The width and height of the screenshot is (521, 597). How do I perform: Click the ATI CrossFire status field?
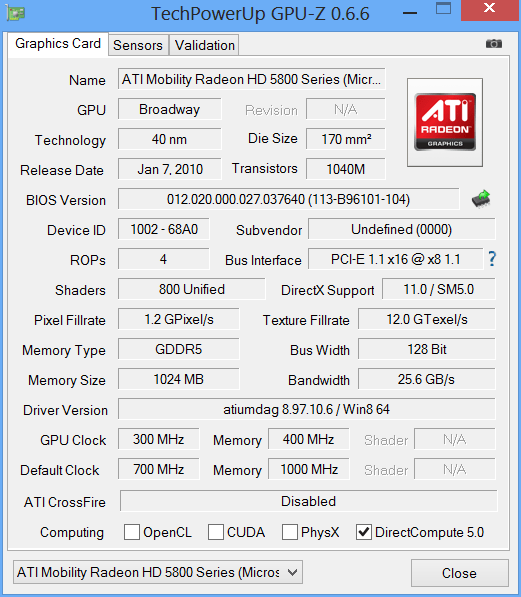pyautogui.click(x=308, y=501)
